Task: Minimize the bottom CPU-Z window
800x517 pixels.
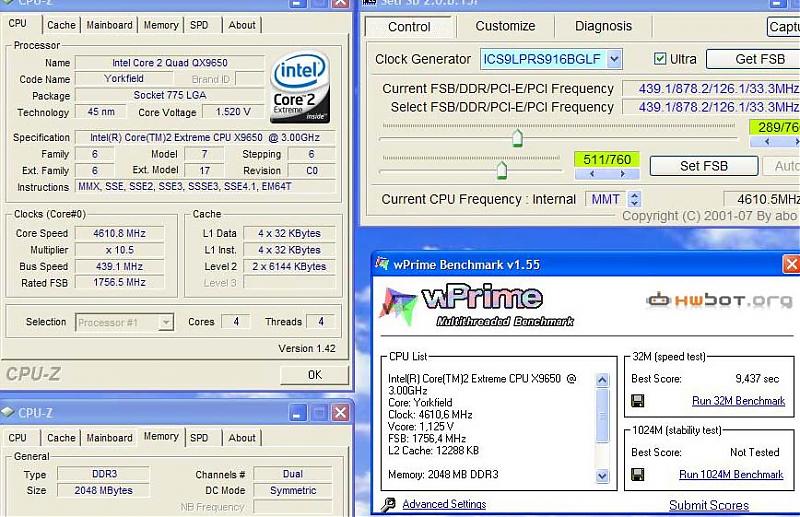Action: tap(297, 412)
